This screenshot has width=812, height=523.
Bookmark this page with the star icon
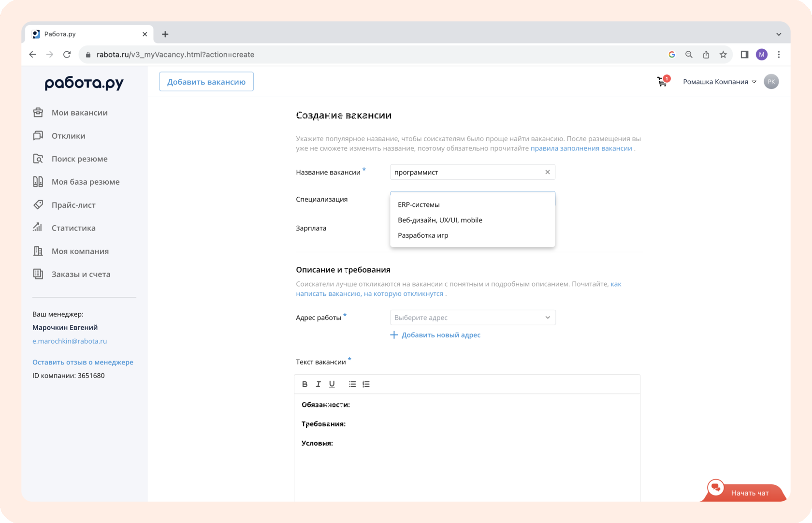point(723,55)
